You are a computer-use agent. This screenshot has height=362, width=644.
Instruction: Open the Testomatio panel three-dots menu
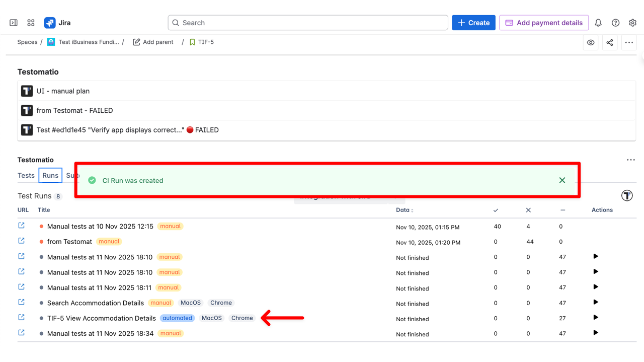point(631,160)
